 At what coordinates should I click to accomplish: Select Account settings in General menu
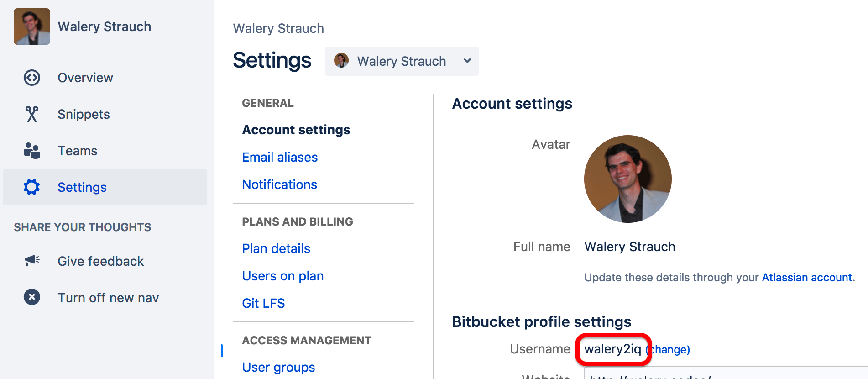point(296,130)
